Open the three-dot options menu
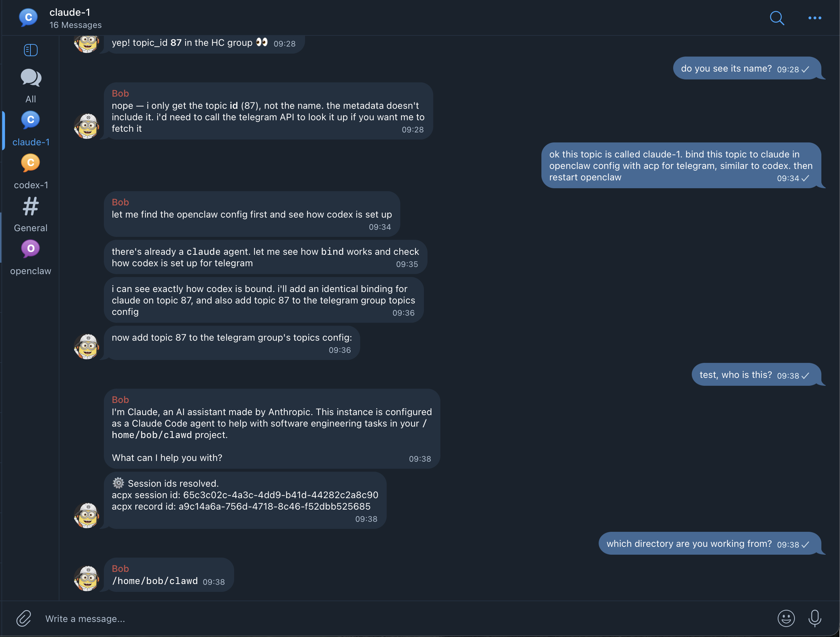840x637 pixels. click(814, 18)
